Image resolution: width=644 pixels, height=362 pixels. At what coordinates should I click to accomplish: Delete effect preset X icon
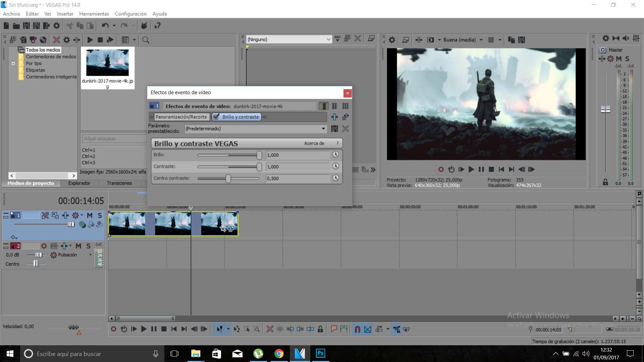click(345, 129)
